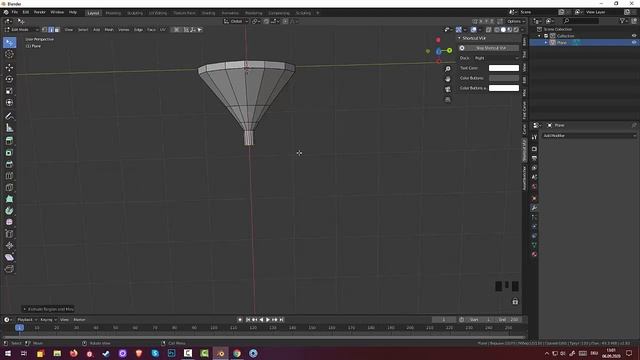Select the Poly Build tool

(x=9, y=199)
